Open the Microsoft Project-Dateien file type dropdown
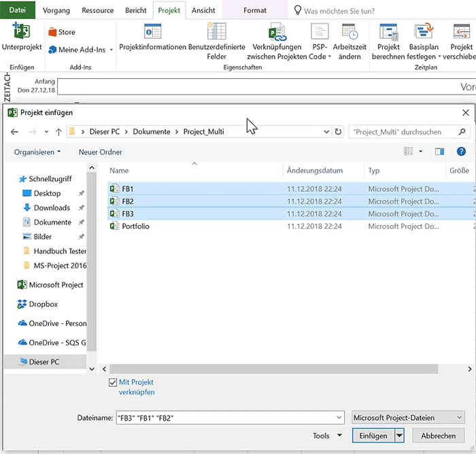476x454 pixels. point(409,417)
